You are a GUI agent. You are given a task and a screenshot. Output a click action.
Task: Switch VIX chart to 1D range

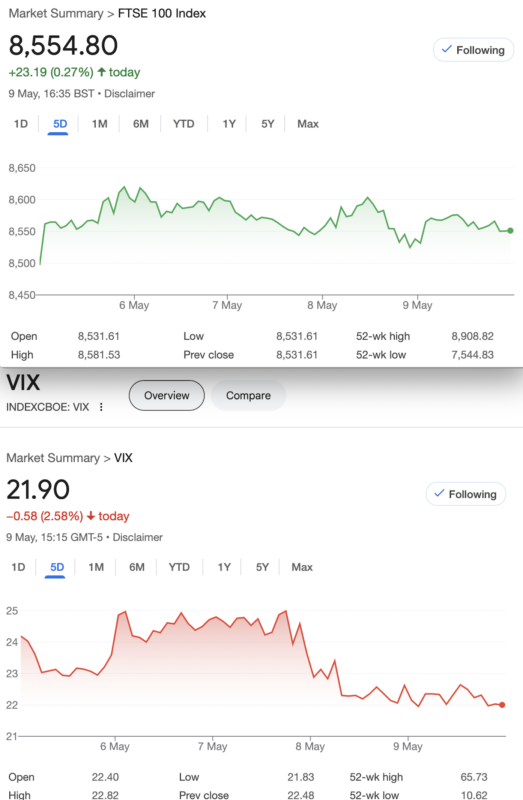pyautogui.click(x=18, y=567)
